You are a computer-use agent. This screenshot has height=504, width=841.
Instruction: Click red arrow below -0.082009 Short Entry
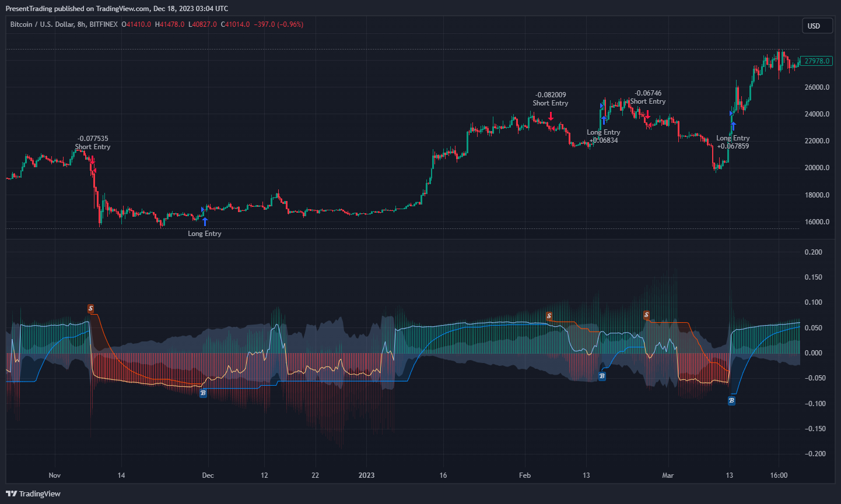[x=551, y=116]
